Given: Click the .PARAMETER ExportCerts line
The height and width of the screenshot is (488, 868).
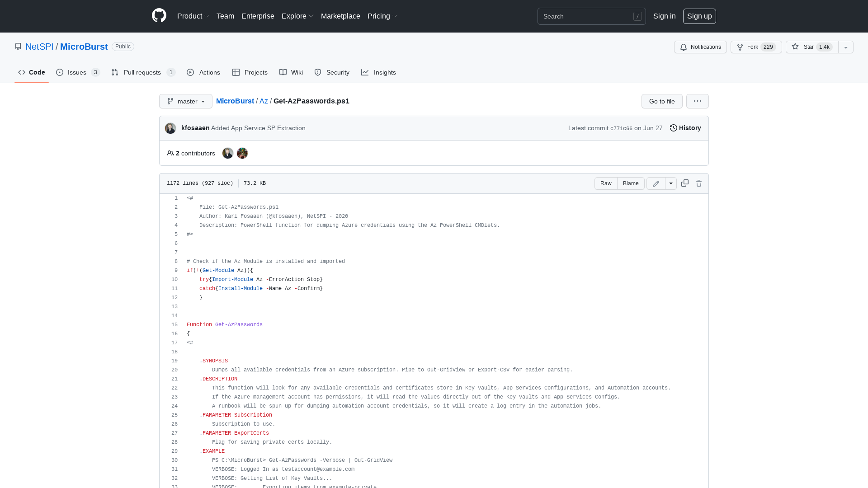Looking at the screenshot, I should coord(234,433).
